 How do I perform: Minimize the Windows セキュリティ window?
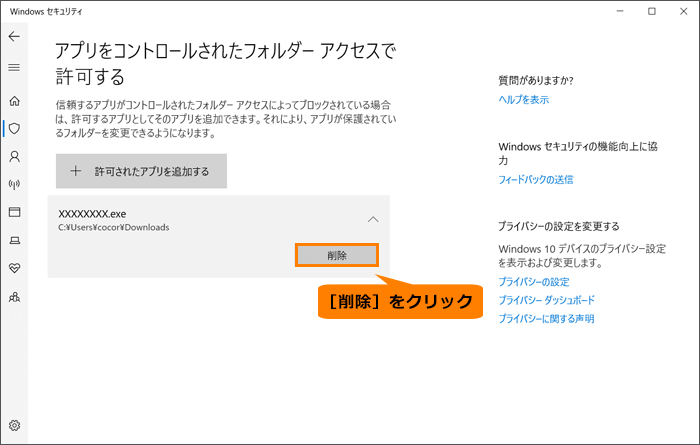pos(620,11)
